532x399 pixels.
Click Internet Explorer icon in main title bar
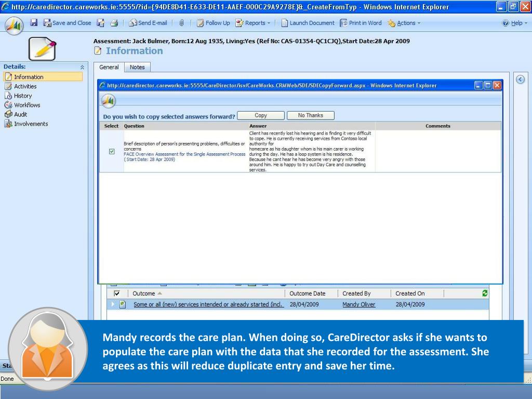[x=5, y=6]
